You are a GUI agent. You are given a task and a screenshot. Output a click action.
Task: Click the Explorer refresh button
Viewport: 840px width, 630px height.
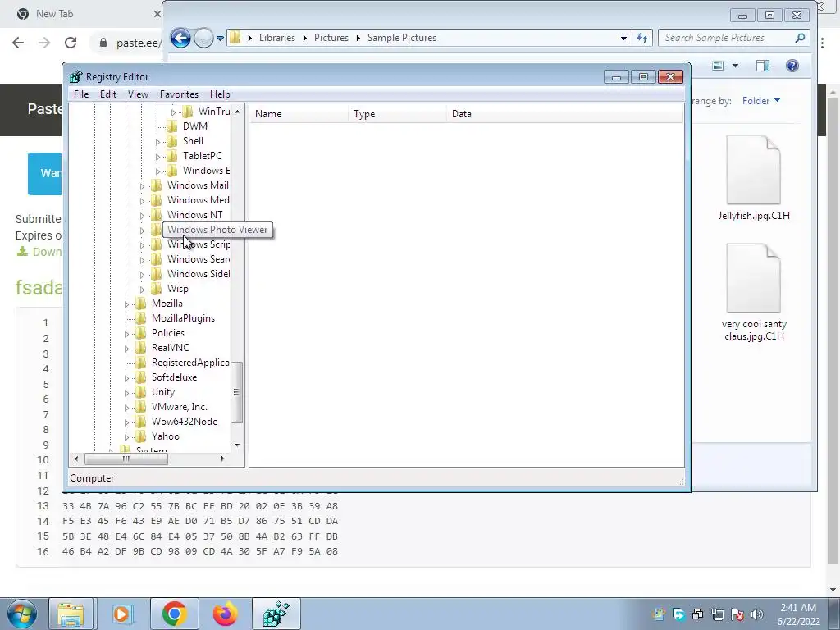point(641,38)
